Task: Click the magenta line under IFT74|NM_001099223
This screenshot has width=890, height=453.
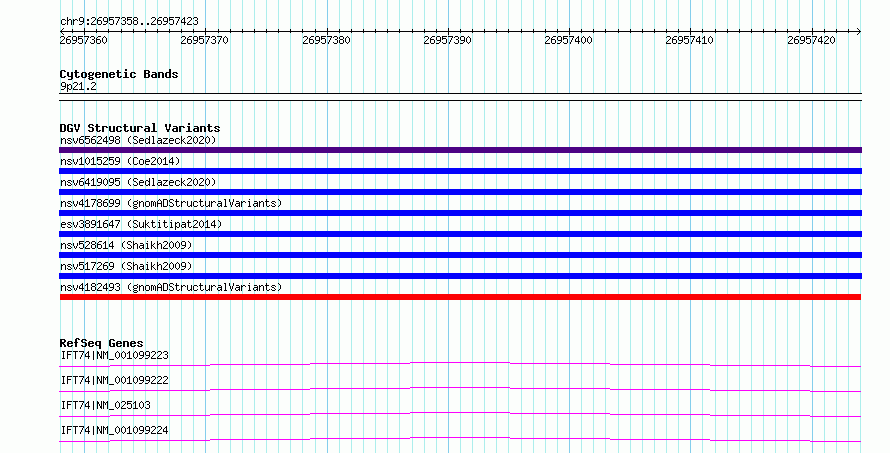Action: [x=460, y=364]
